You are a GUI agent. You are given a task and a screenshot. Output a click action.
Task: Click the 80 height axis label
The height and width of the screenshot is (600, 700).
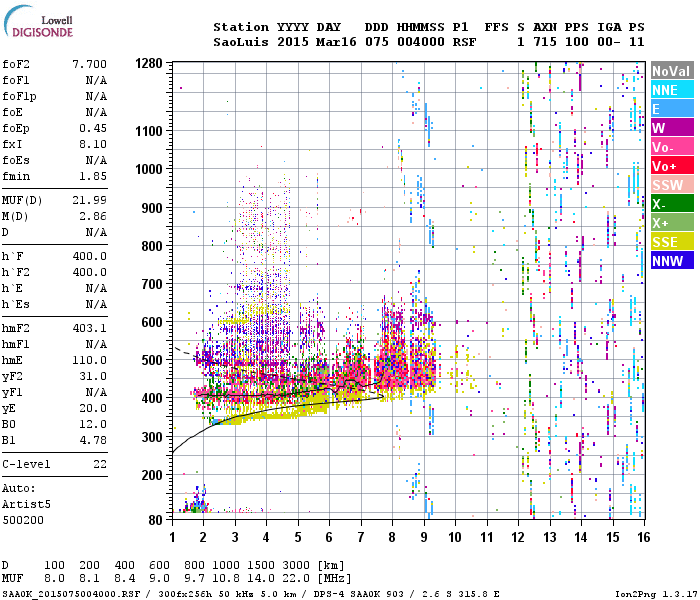[x=156, y=520]
